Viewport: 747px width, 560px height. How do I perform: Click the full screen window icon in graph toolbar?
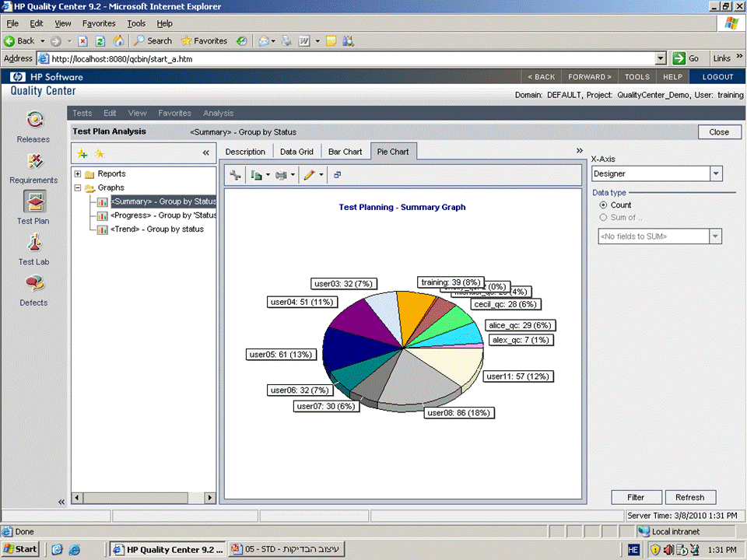(337, 175)
